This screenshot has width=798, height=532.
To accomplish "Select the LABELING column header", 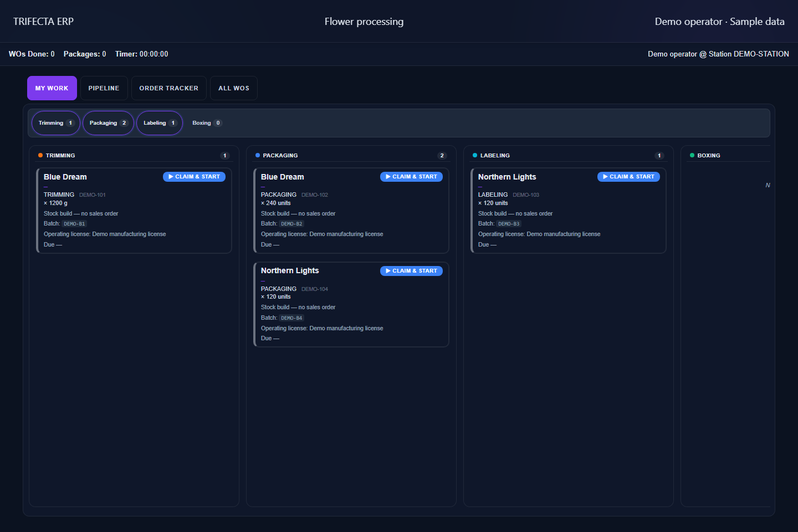I will coord(495,156).
